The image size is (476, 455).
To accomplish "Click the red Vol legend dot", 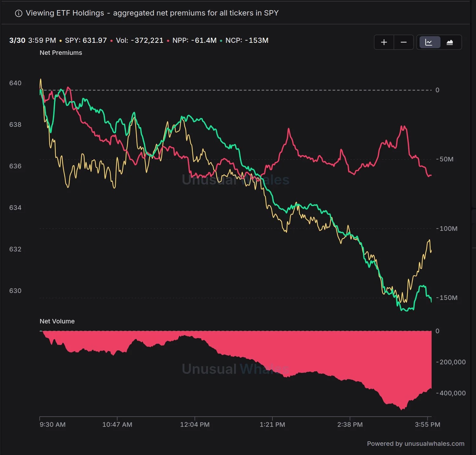I will (111, 41).
